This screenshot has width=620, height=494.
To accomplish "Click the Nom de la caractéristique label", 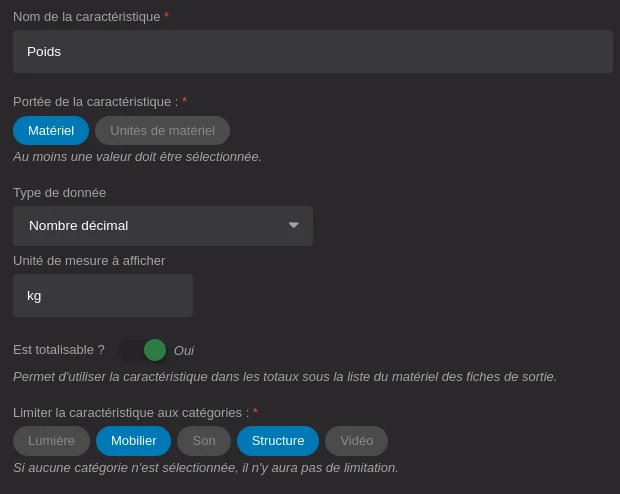I will [x=86, y=16].
